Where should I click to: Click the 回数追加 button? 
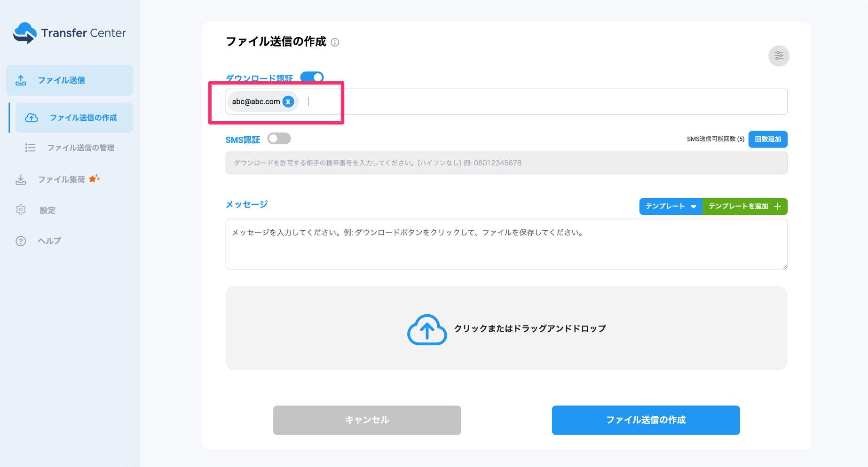[x=767, y=139]
